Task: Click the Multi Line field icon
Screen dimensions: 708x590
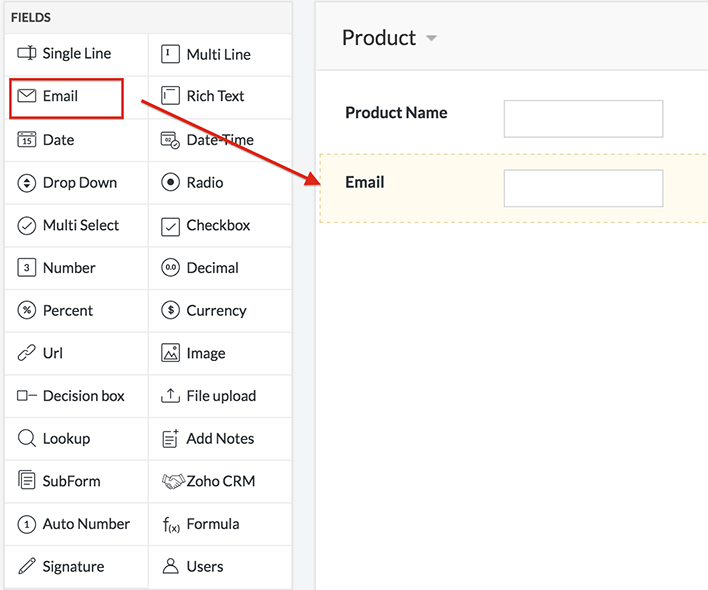Action: coord(170,54)
